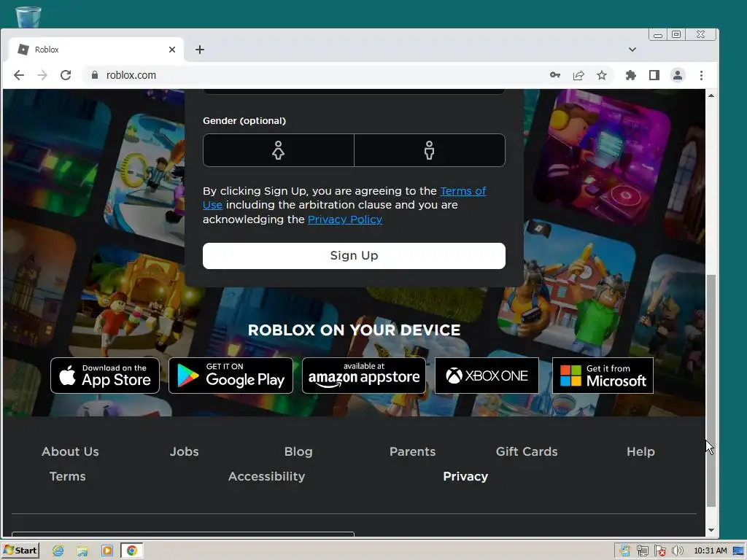Select male gender option
Viewport: 747px width, 560px height.
[x=429, y=150]
